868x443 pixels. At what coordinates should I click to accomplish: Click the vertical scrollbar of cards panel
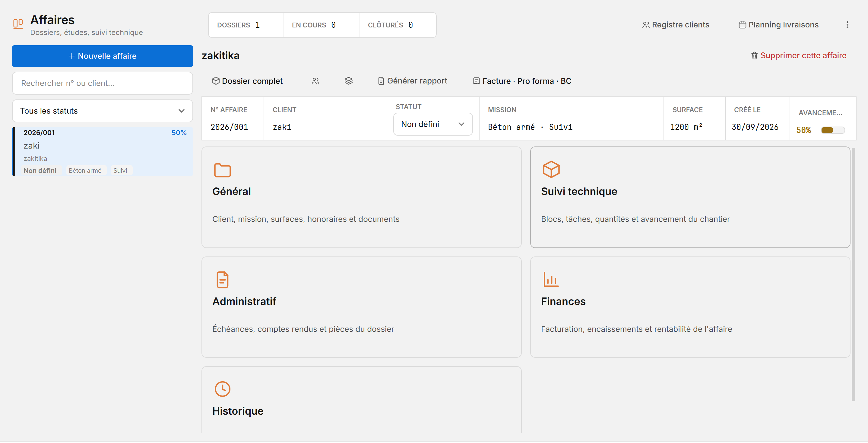coord(853,274)
